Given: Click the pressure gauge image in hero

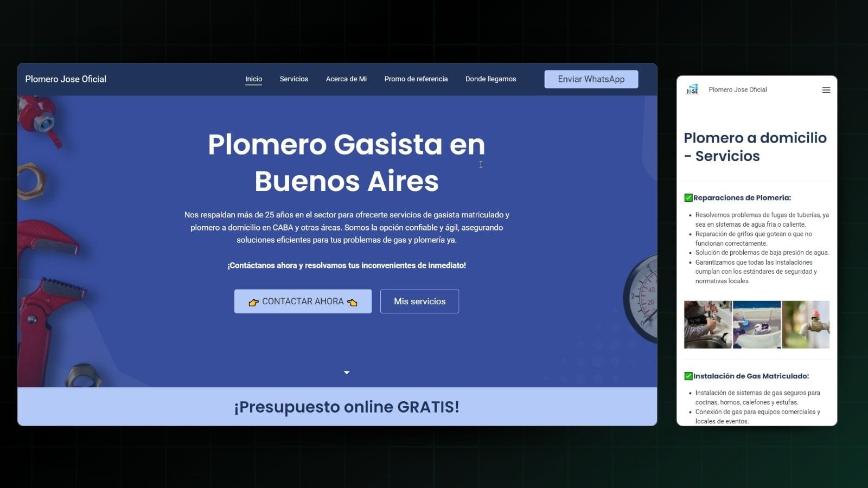Looking at the screenshot, I should tap(642, 298).
